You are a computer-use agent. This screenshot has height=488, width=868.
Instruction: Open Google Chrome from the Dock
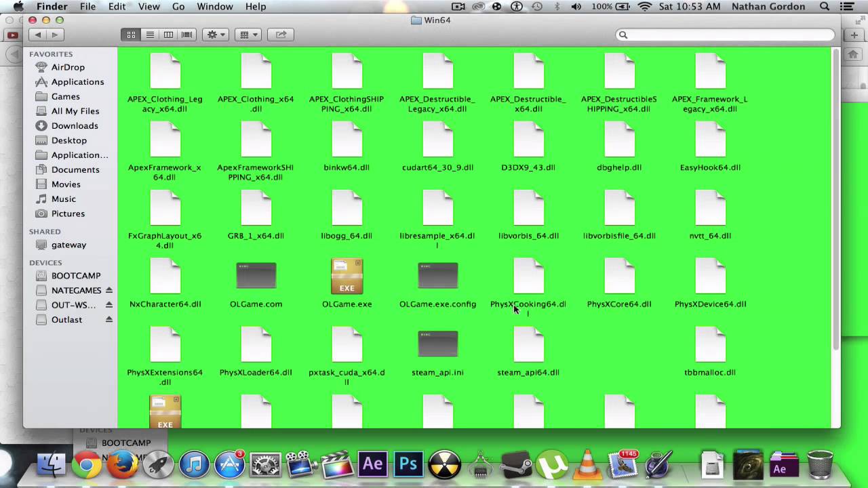pos(87,465)
